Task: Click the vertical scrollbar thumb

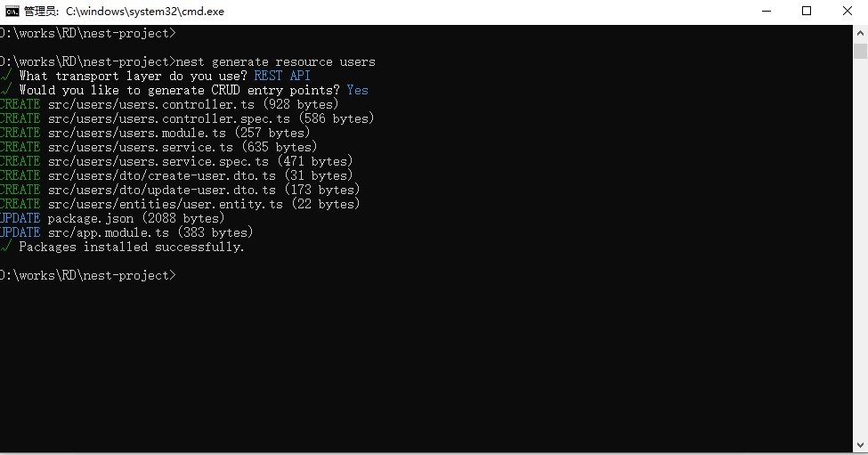Action: tap(860, 51)
